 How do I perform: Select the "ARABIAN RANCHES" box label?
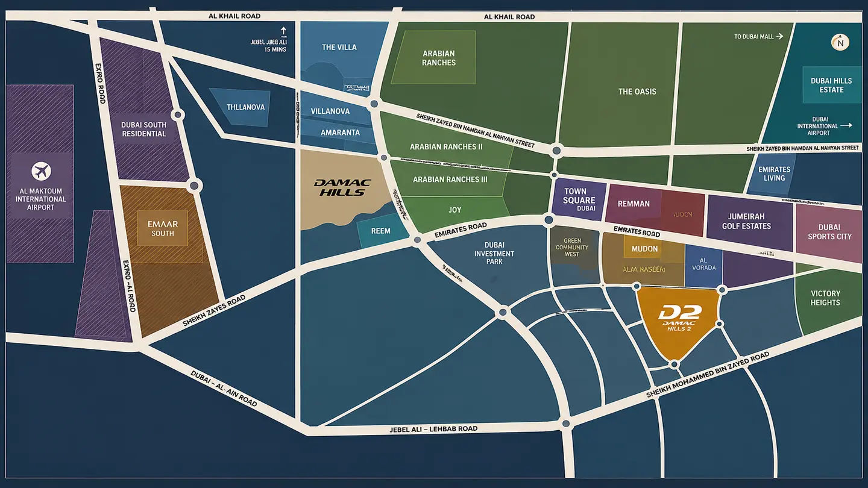(x=439, y=58)
